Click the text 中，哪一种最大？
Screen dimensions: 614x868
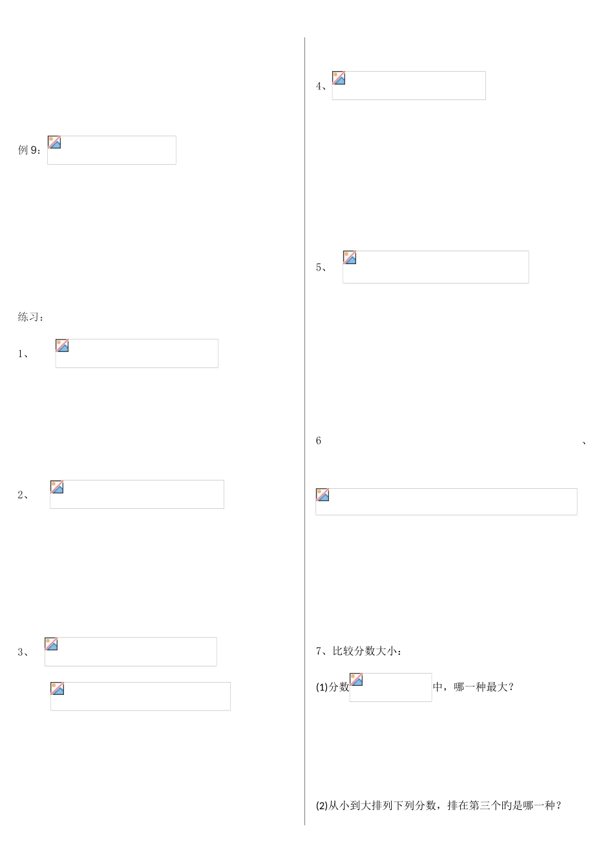tap(473, 687)
